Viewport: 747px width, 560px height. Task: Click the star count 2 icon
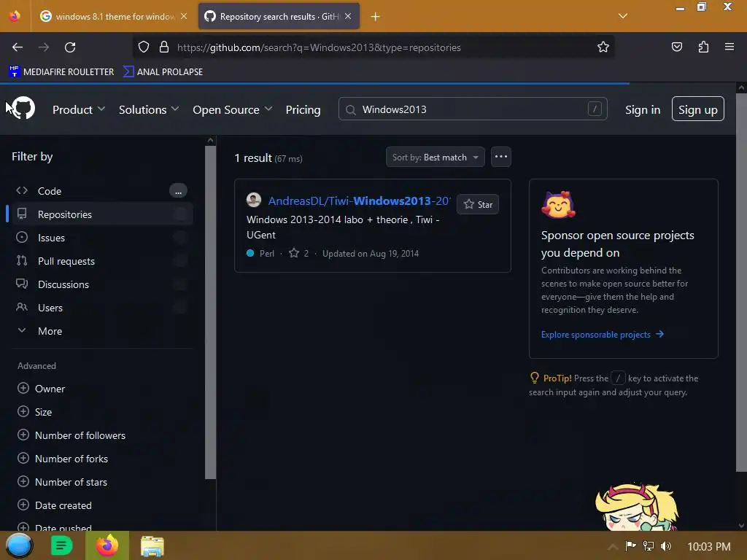(x=294, y=253)
